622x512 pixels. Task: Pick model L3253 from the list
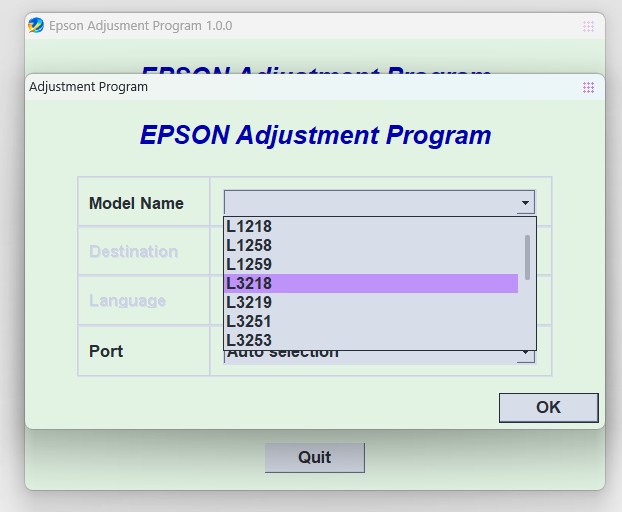pos(371,340)
